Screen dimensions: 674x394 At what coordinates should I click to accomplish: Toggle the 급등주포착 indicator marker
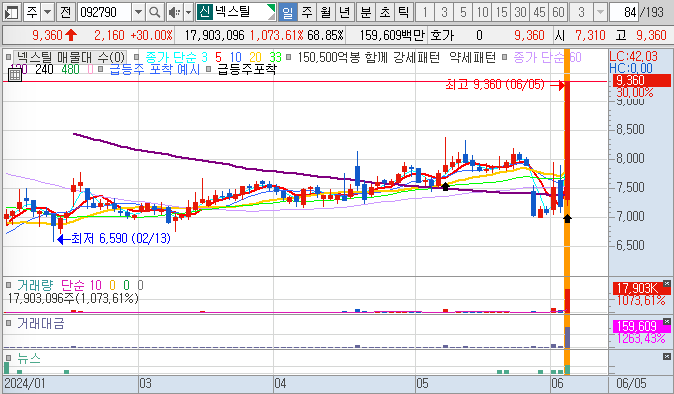pyautogui.click(x=208, y=69)
